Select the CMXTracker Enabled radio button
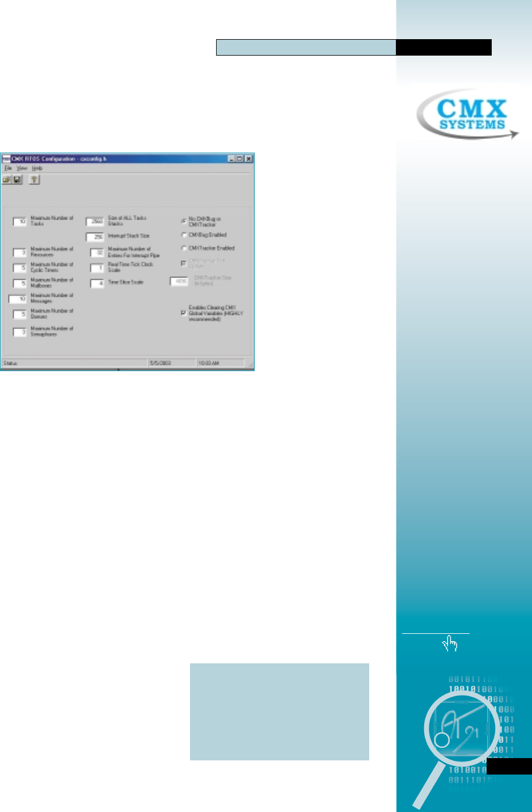The height and width of the screenshot is (812, 532). (184, 248)
